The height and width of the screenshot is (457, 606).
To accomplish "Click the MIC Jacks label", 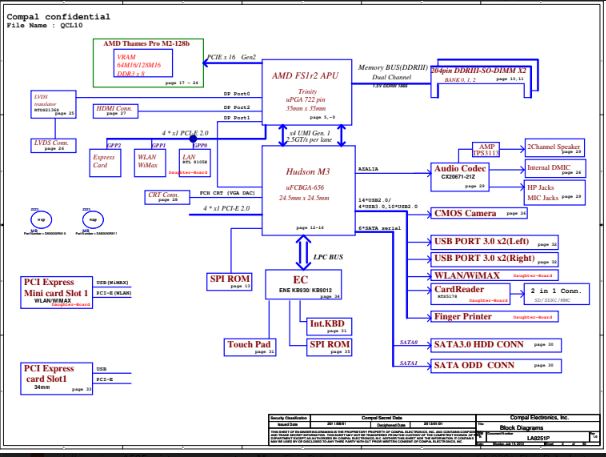I will 543,198.
